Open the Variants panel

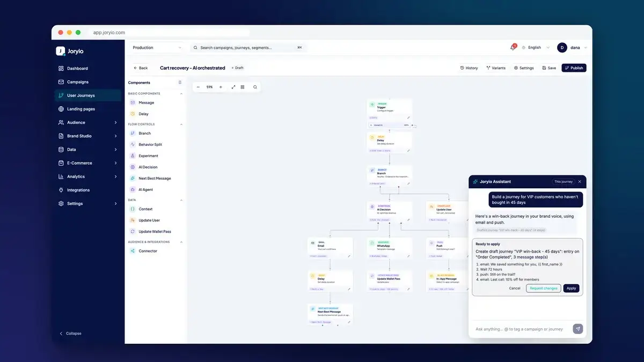point(496,68)
